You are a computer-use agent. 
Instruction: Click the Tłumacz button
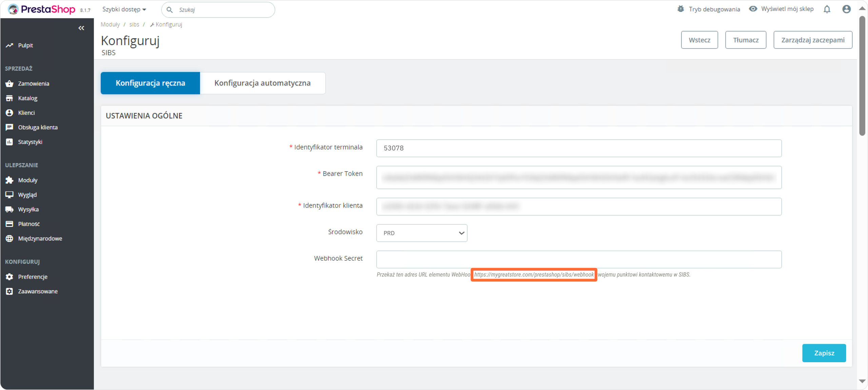click(x=746, y=40)
